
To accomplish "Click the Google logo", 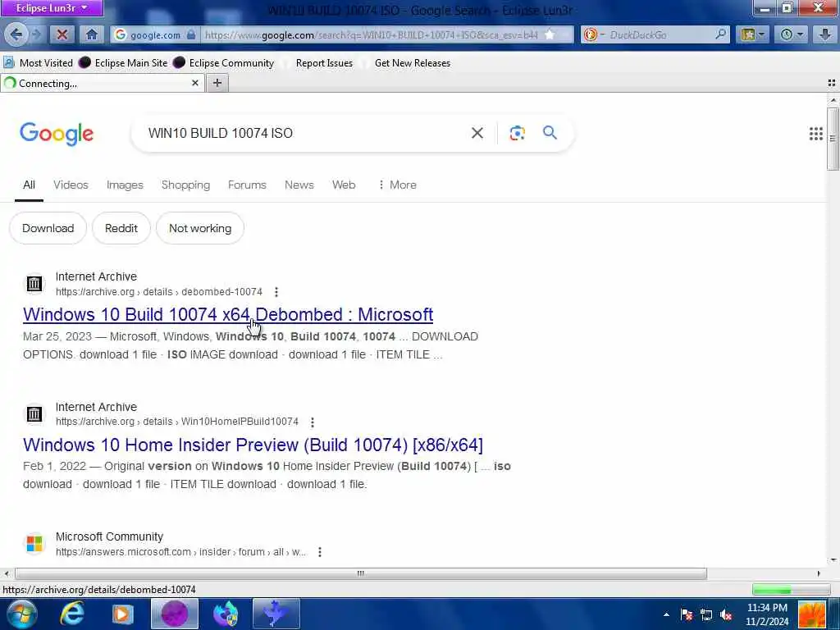I will pyautogui.click(x=57, y=134).
